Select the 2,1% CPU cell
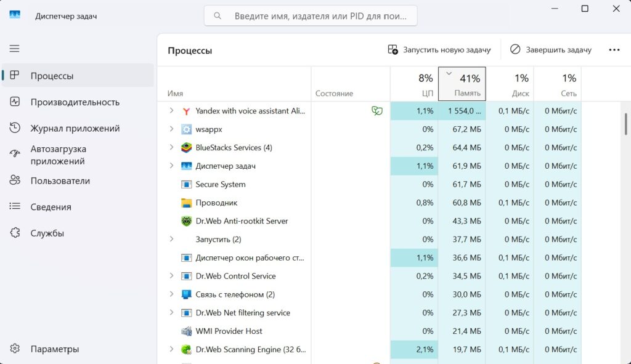The height and width of the screenshot is (364, 631). [414, 349]
